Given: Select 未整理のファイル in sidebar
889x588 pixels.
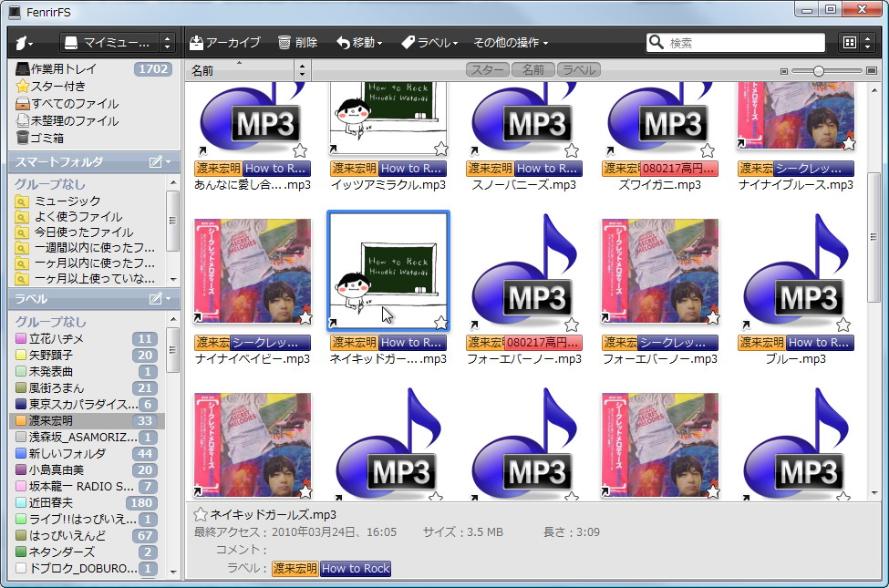Looking at the screenshot, I should click(x=67, y=120).
